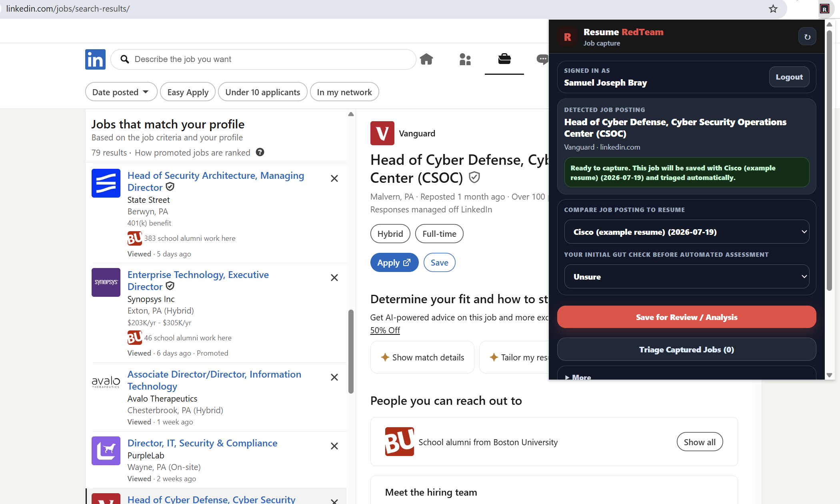Toggle the Under 10 applicants filter

click(x=262, y=92)
